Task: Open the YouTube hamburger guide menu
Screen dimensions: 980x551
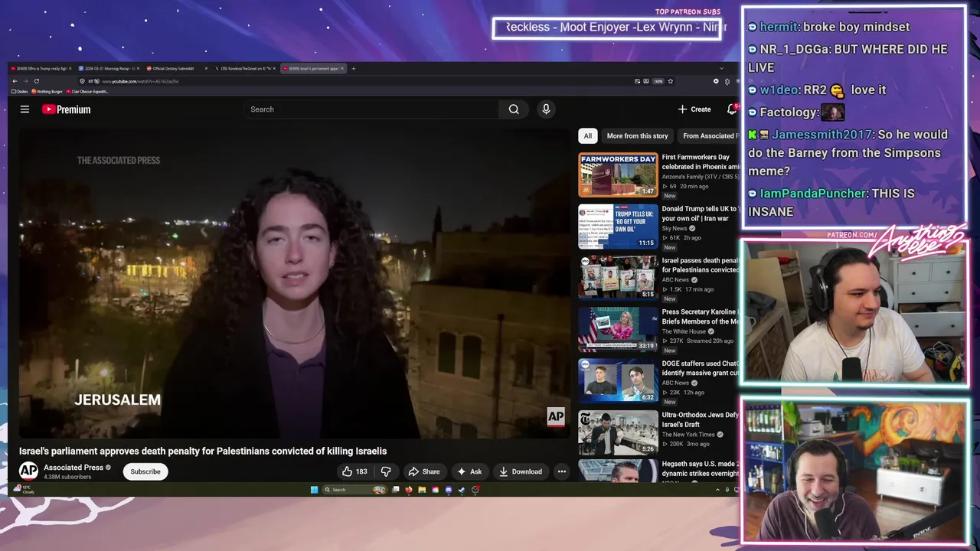Action: 24,109
